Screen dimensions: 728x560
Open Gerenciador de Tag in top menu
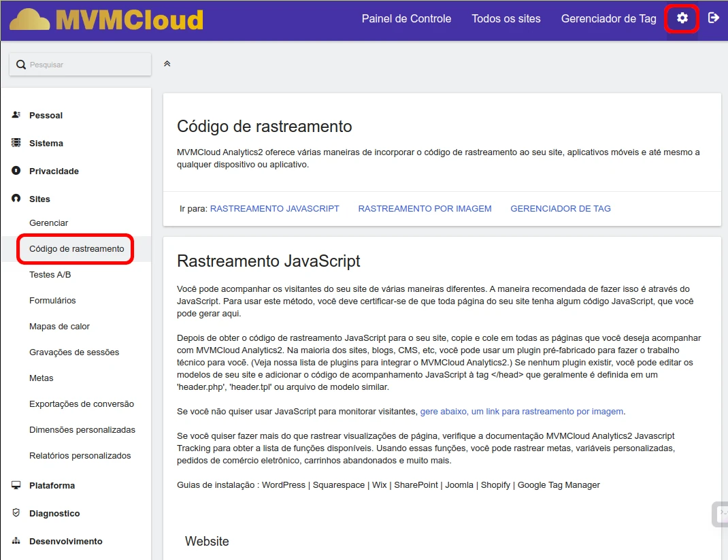(608, 19)
